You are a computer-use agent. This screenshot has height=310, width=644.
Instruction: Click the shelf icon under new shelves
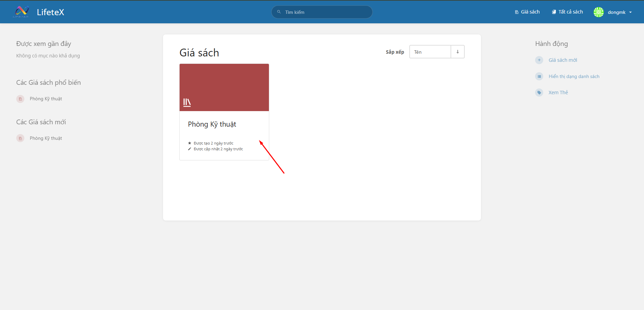(20, 138)
